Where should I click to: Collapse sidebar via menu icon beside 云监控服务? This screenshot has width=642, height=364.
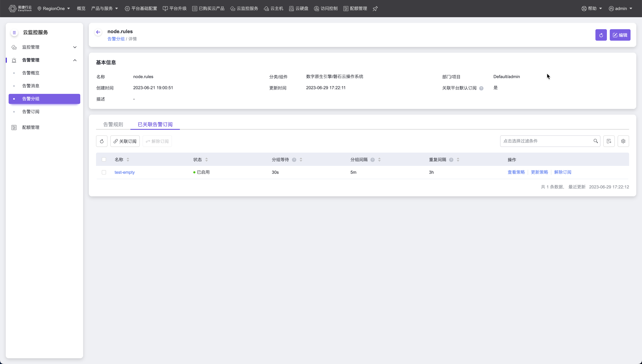(14, 32)
